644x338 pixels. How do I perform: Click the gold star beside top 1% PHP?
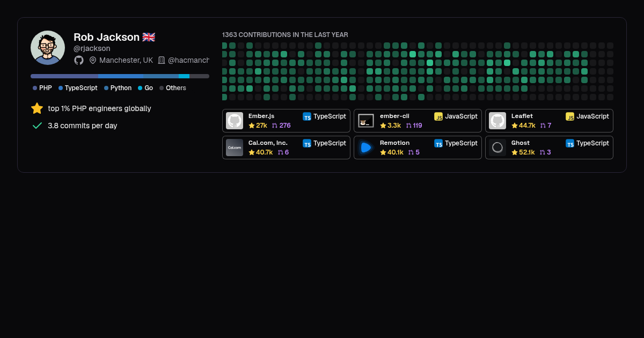click(x=37, y=108)
